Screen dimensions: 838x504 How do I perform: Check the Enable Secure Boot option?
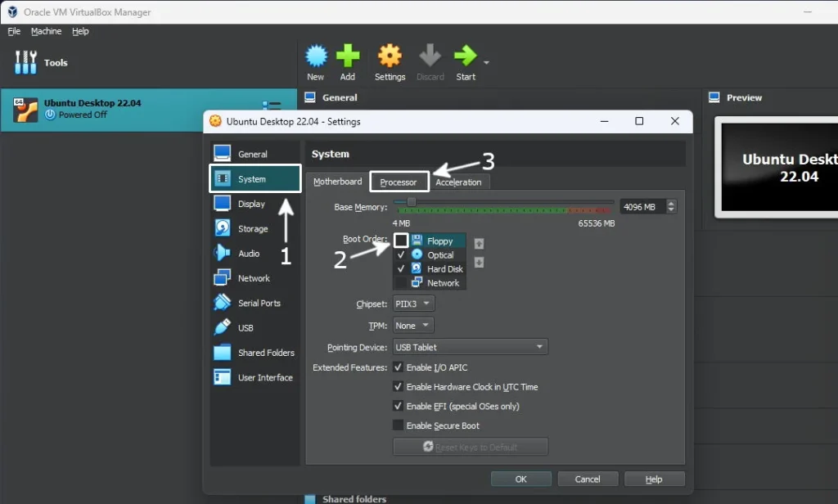pyautogui.click(x=398, y=425)
